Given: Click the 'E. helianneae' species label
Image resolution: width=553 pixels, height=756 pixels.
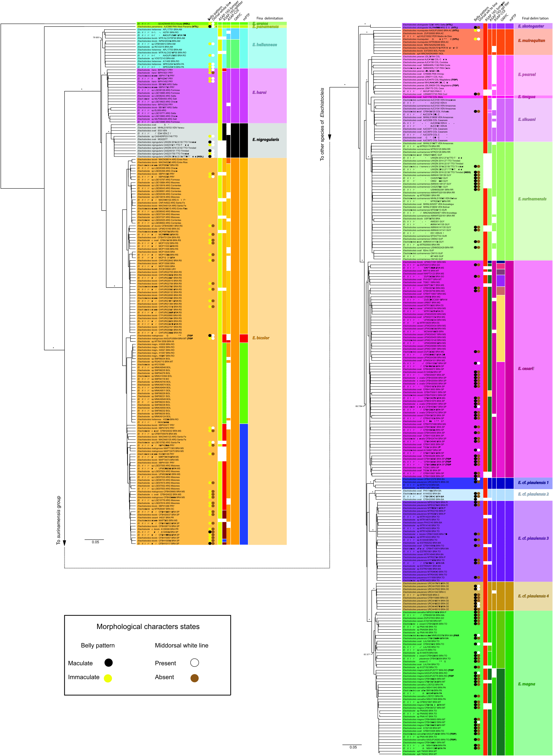Looking at the screenshot, I should coord(265,44).
